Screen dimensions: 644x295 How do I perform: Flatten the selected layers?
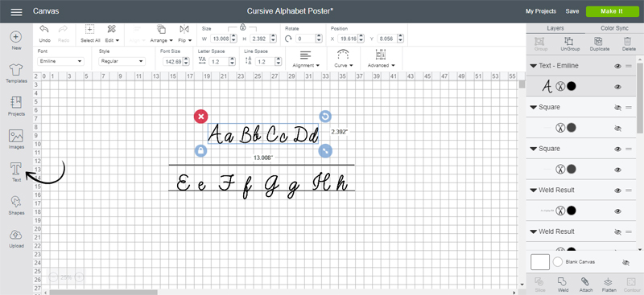pos(609,285)
